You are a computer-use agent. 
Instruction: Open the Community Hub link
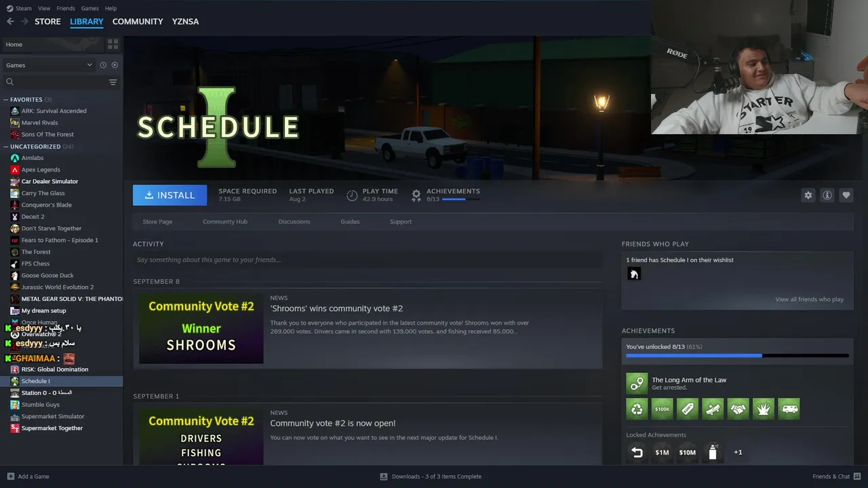[x=225, y=222]
